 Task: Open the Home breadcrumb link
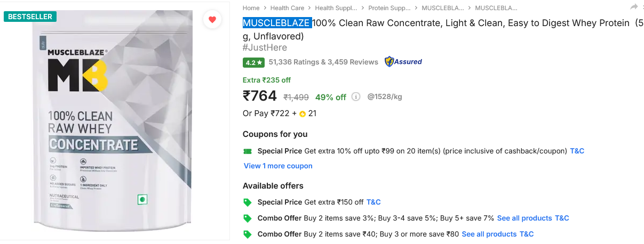click(x=251, y=8)
